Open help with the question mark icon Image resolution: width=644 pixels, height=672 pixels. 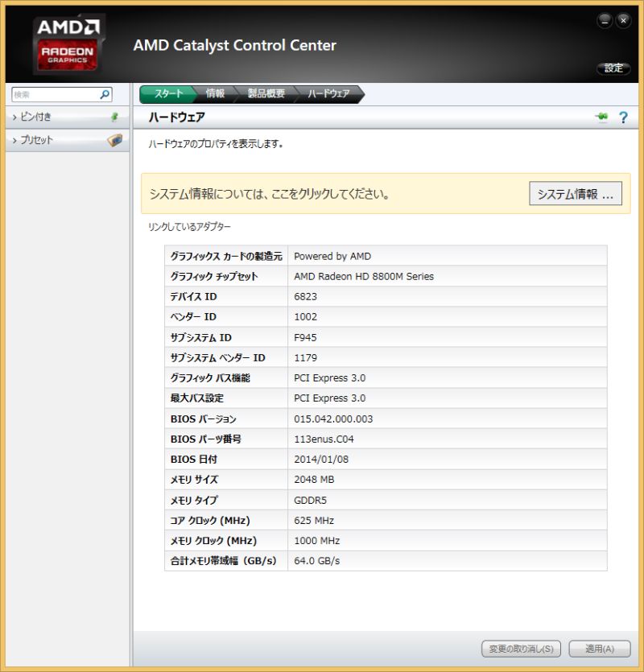(x=623, y=117)
